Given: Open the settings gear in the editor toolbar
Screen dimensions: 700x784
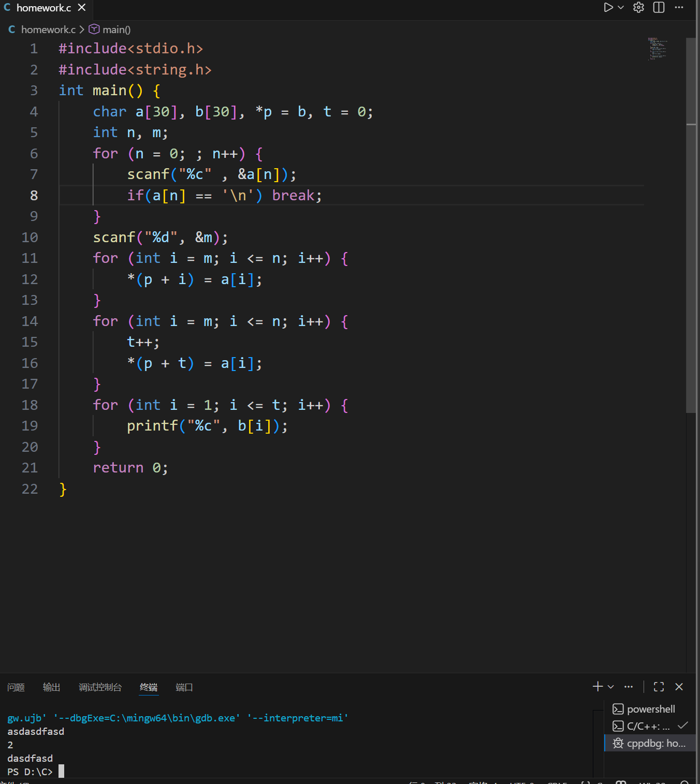Looking at the screenshot, I should 639,7.
